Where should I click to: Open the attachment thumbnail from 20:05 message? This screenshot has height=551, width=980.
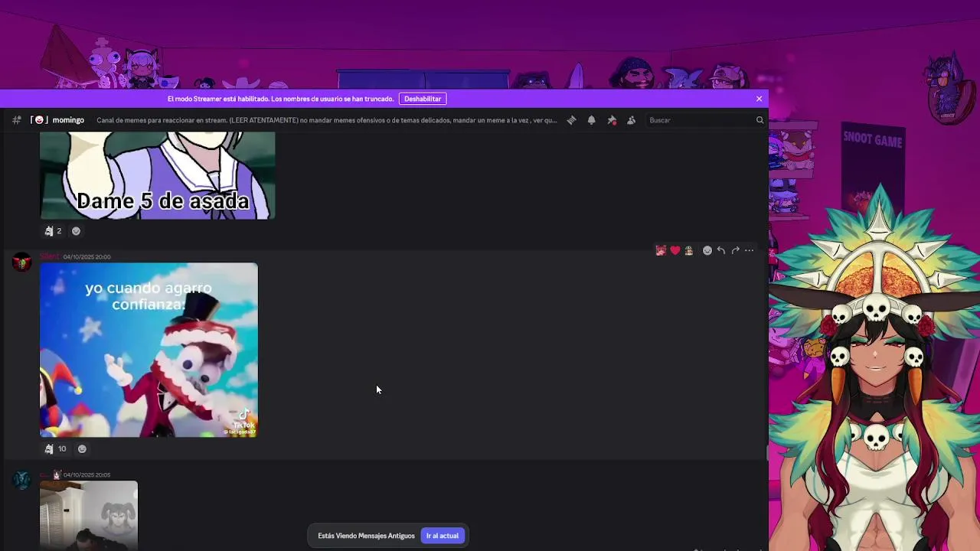[x=89, y=515]
